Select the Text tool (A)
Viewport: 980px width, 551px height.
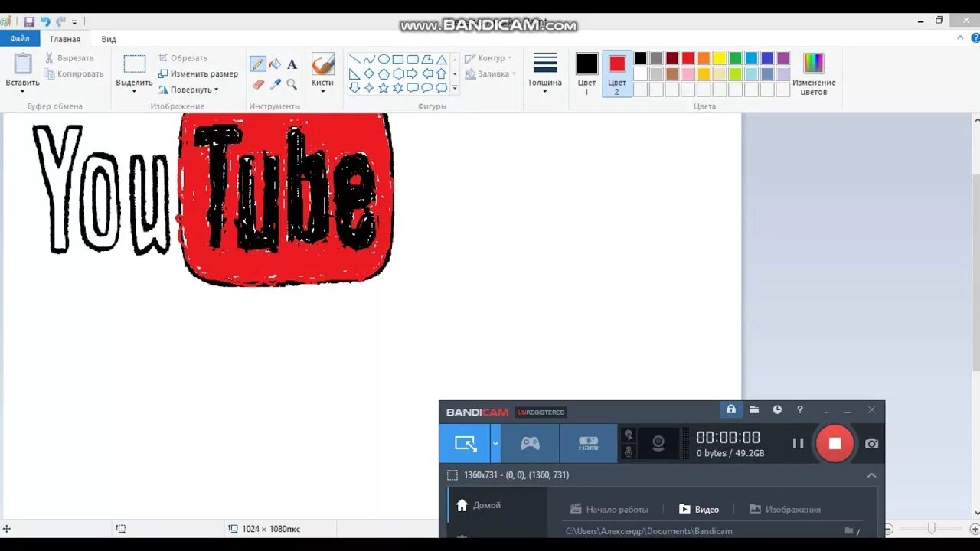tap(292, 64)
